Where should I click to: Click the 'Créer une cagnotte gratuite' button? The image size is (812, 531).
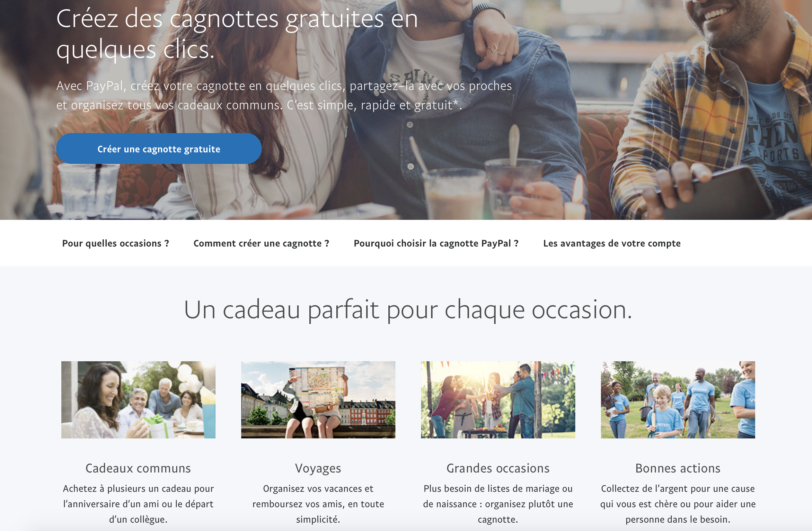tap(159, 148)
